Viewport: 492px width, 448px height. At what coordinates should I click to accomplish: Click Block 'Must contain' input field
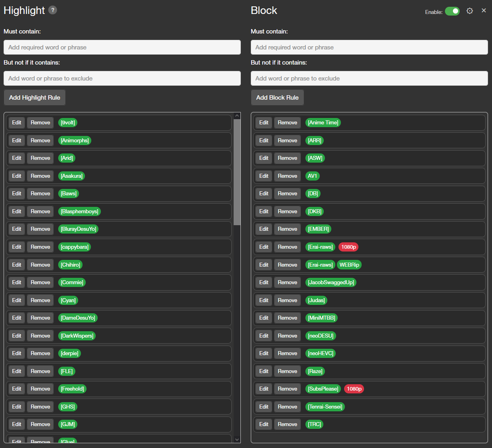369,47
